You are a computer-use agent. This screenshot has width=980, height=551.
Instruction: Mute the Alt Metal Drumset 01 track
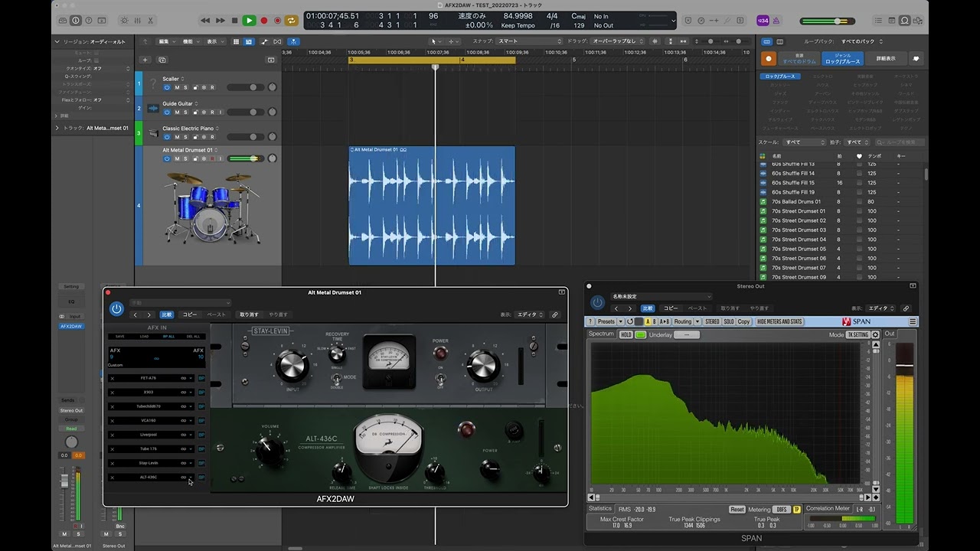pyautogui.click(x=177, y=158)
